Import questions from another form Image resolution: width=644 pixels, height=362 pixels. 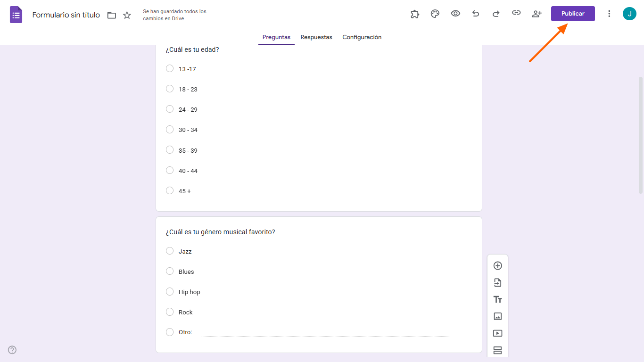[x=497, y=282]
